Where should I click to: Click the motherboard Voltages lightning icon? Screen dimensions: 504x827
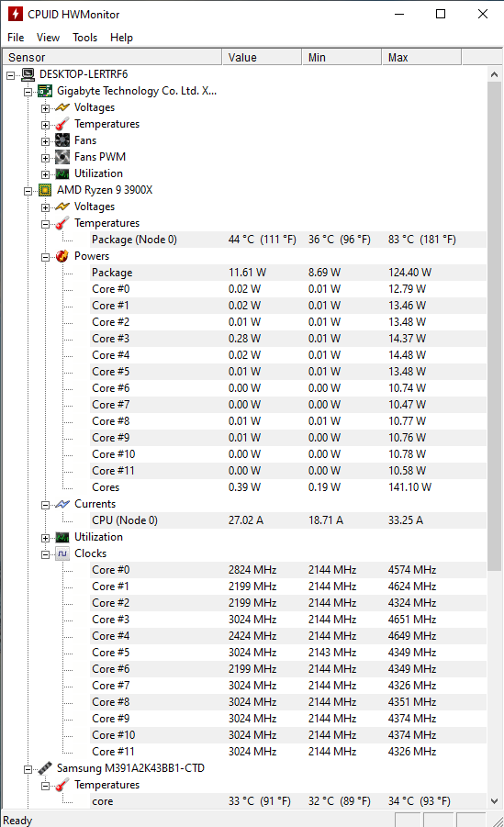pyautogui.click(x=62, y=107)
